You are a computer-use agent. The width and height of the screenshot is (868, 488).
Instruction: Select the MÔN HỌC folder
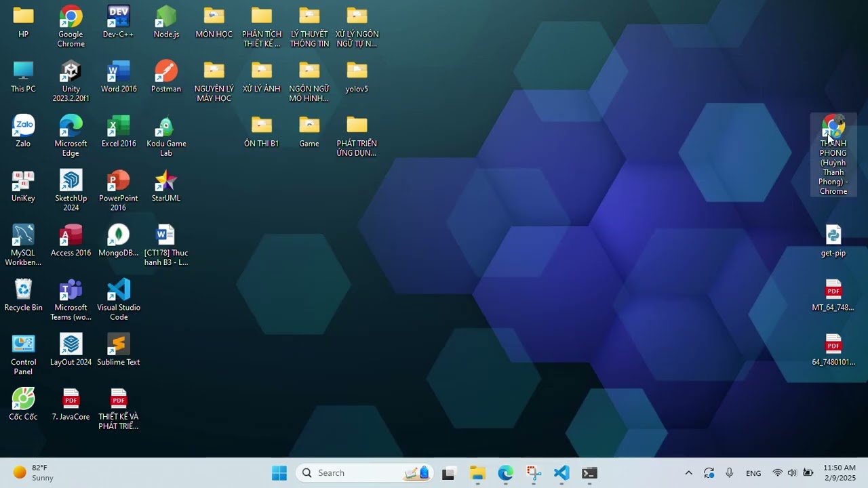coord(214,22)
